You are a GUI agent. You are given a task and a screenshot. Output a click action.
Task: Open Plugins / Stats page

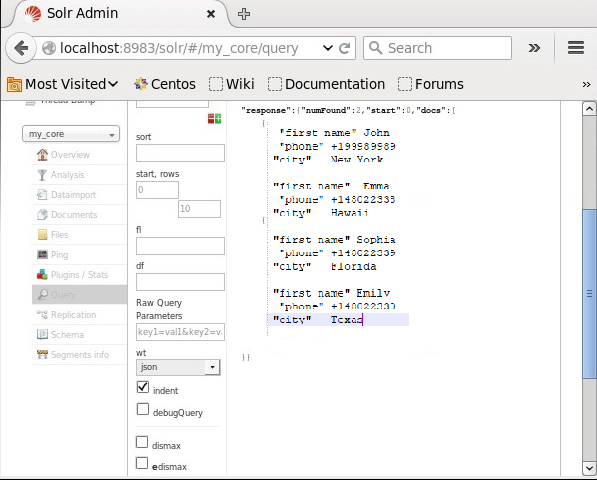click(x=80, y=274)
